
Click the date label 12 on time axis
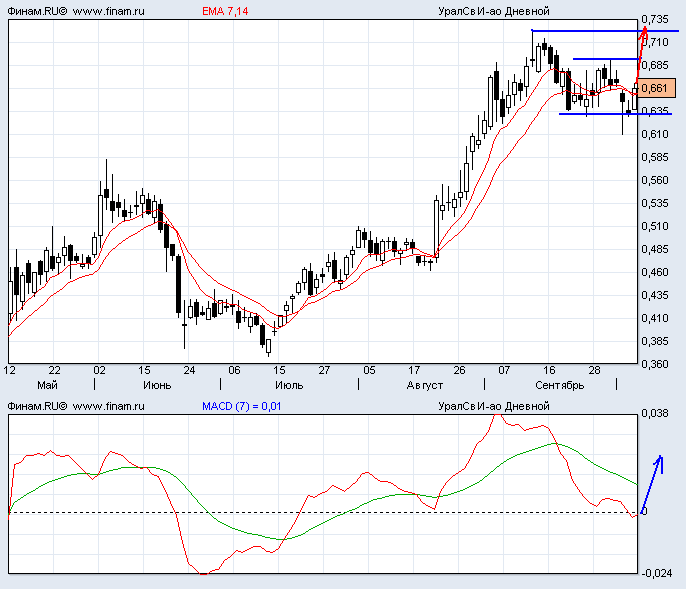[x=10, y=371]
